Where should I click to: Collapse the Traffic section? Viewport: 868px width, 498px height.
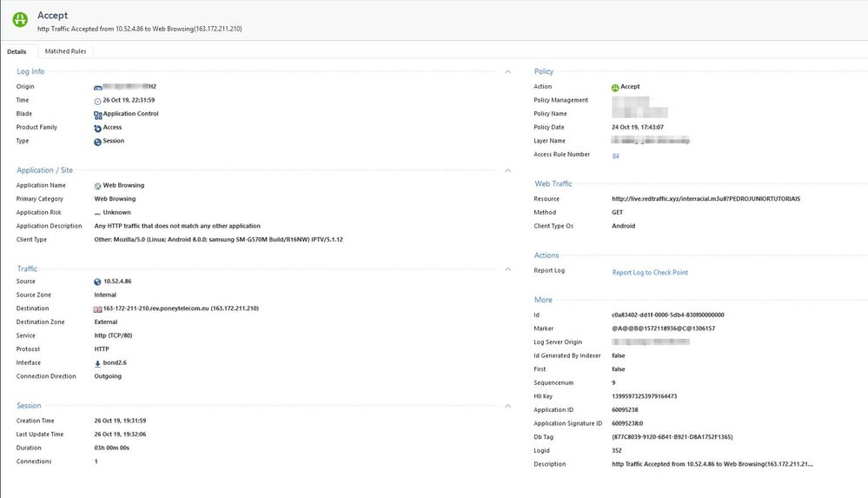[508, 269]
